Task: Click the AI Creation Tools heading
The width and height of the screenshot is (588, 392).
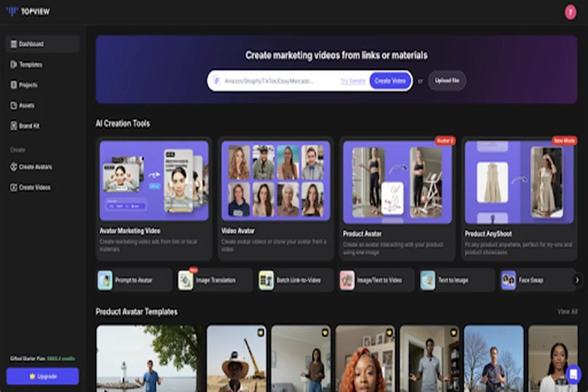Action: click(x=123, y=123)
